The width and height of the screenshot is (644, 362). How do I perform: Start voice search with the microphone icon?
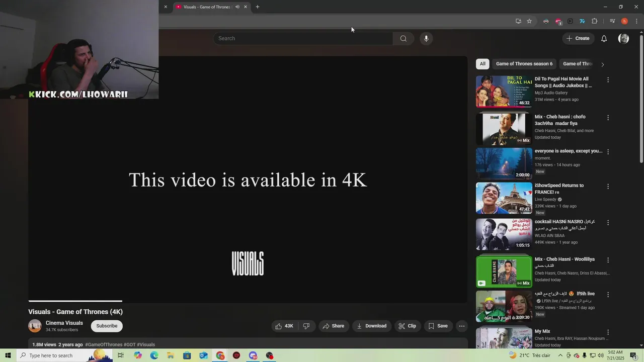click(426, 39)
